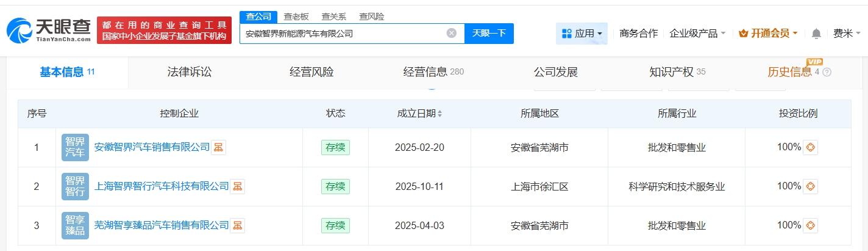
Task: Click investment path icon in row 3
Action: pos(810,225)
